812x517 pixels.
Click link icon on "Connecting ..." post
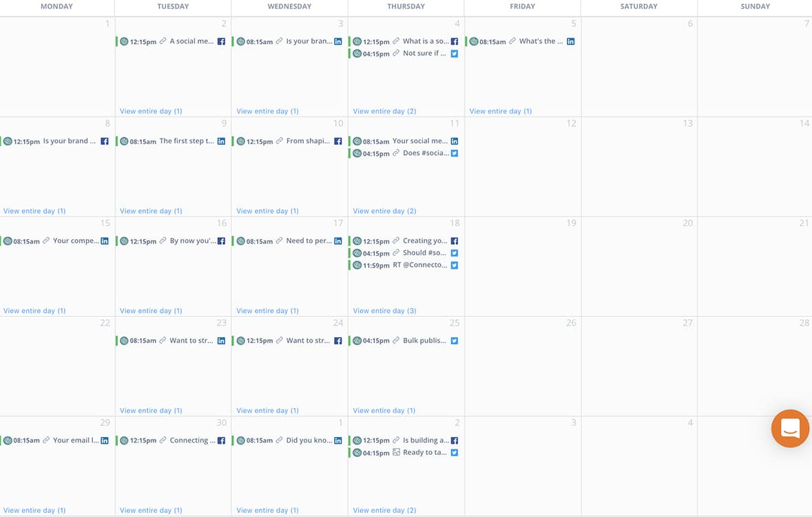click(x=163, y=440)
